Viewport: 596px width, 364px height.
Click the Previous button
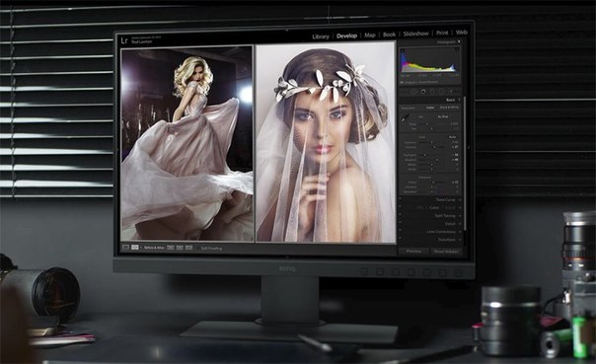[413, 252]
